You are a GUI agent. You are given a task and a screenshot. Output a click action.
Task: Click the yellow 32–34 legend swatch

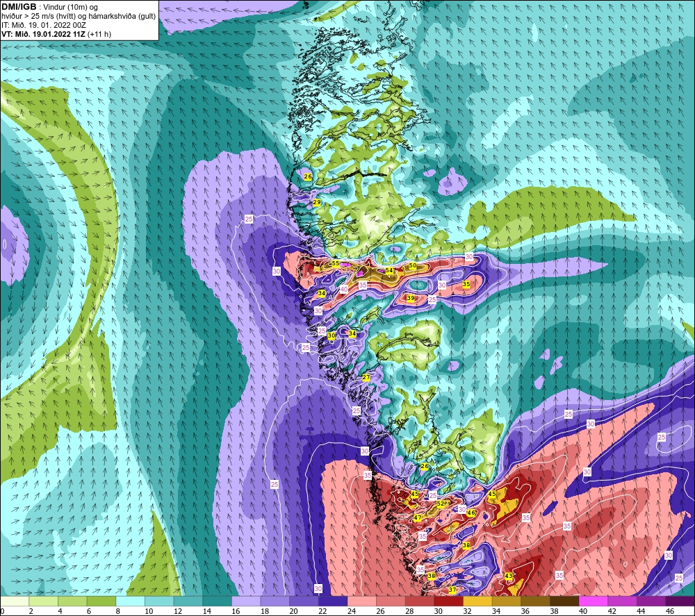pos(477,601)
